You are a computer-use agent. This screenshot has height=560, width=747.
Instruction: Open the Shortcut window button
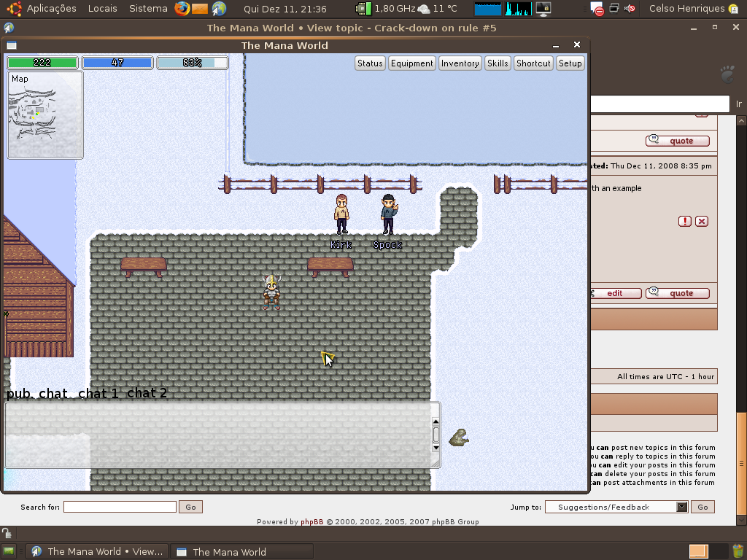tap(533, 63)
